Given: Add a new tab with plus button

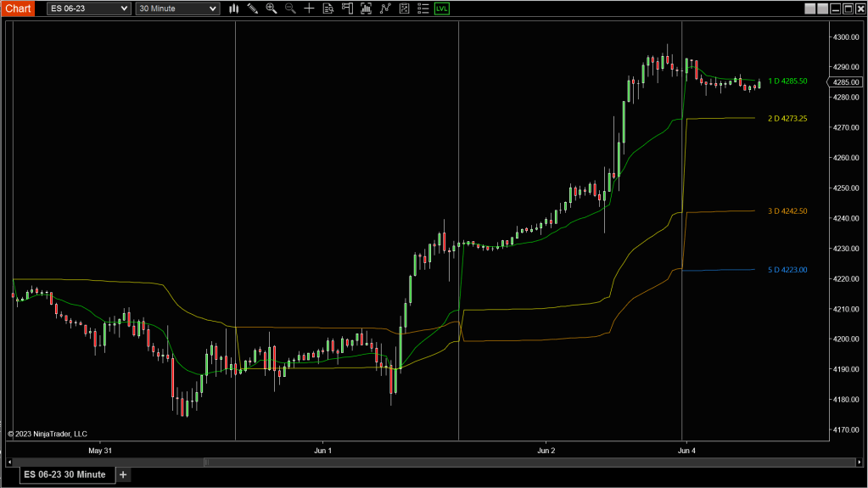Looking at the screenshot, I should click(x=123, y=474).
